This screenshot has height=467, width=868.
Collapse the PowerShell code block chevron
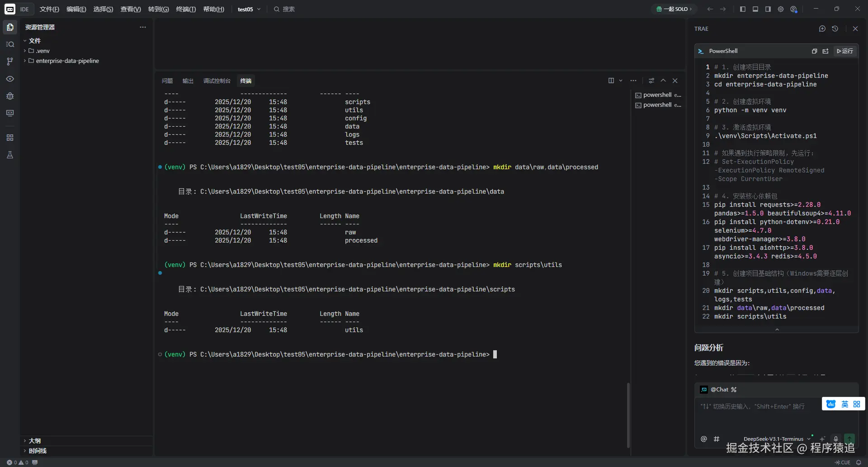tap(777, 329)
